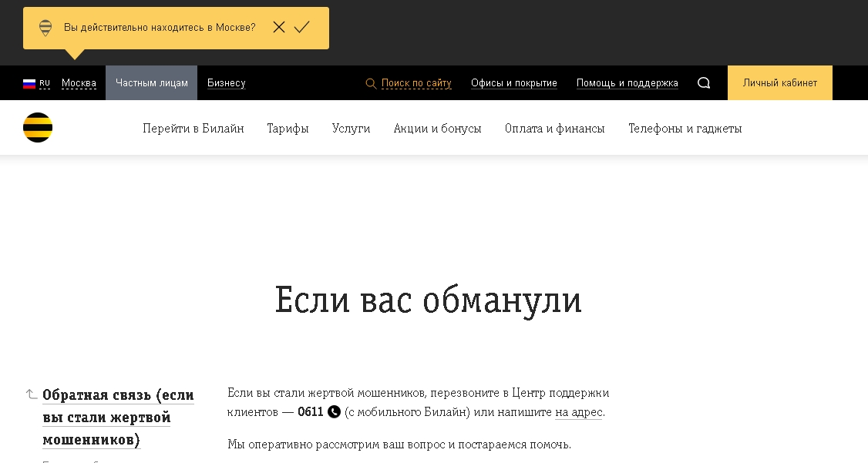The image size is (868, 463).
Task: Open the RU language selector
Action: [x=45, y=83]
